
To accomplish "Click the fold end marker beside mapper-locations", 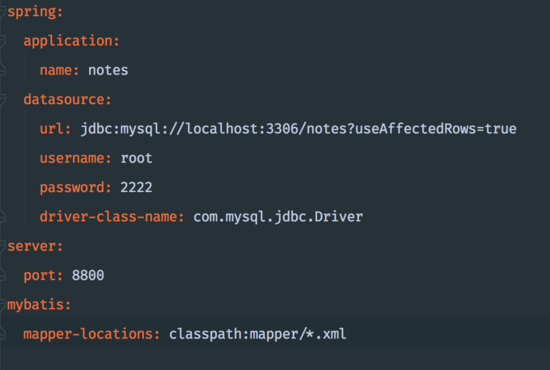I will [2, 334].
